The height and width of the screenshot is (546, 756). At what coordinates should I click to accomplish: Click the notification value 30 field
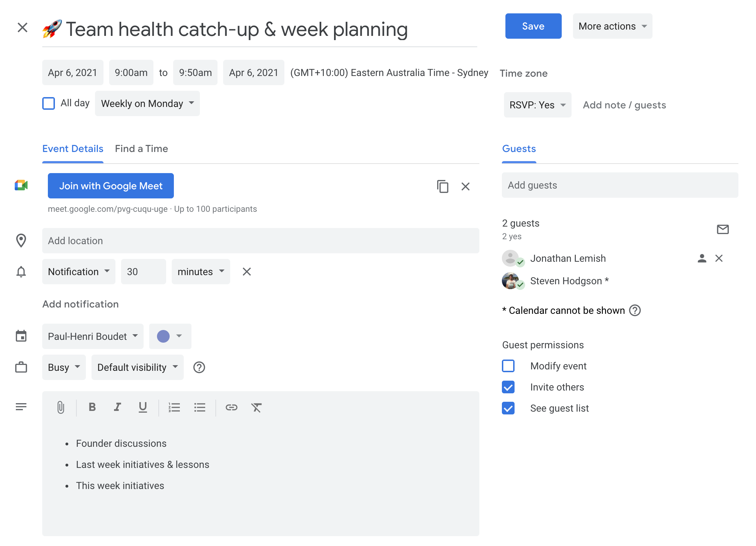coord(144,272)
